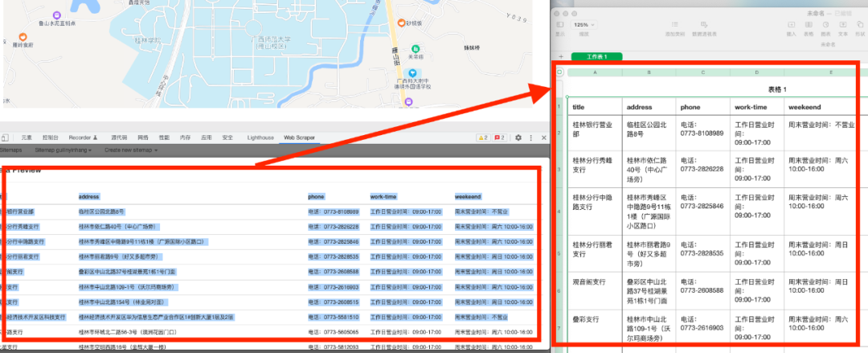Screen dimensions: 868x353
Task: Click the Numbers cell 观音阁支行
Action: (x=595, y=291)
